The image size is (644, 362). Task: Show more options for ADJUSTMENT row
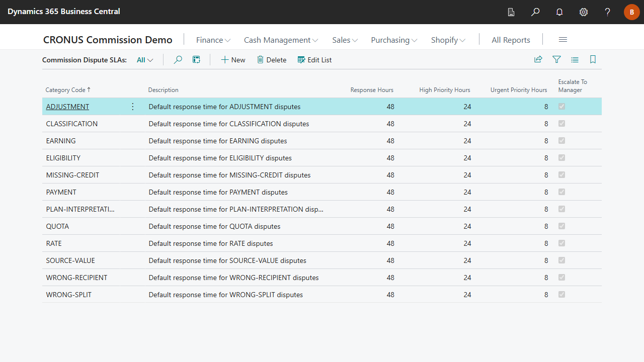(133, 107)
